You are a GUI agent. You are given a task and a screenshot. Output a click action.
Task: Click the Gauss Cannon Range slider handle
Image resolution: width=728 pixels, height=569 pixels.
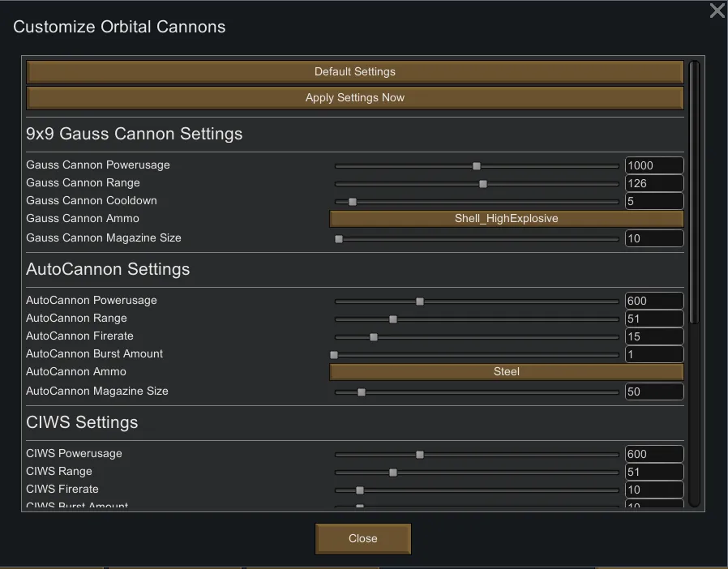[x=483, y=184]
